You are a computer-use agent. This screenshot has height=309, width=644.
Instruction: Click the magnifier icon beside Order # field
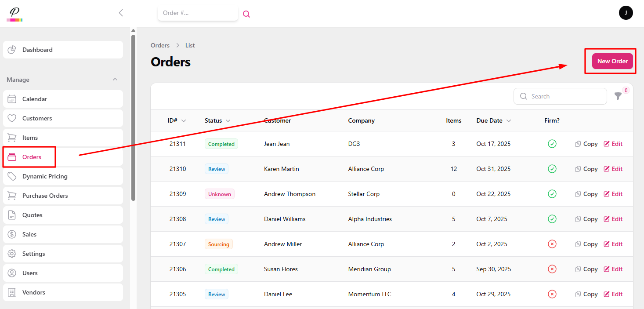click(246, 14)
